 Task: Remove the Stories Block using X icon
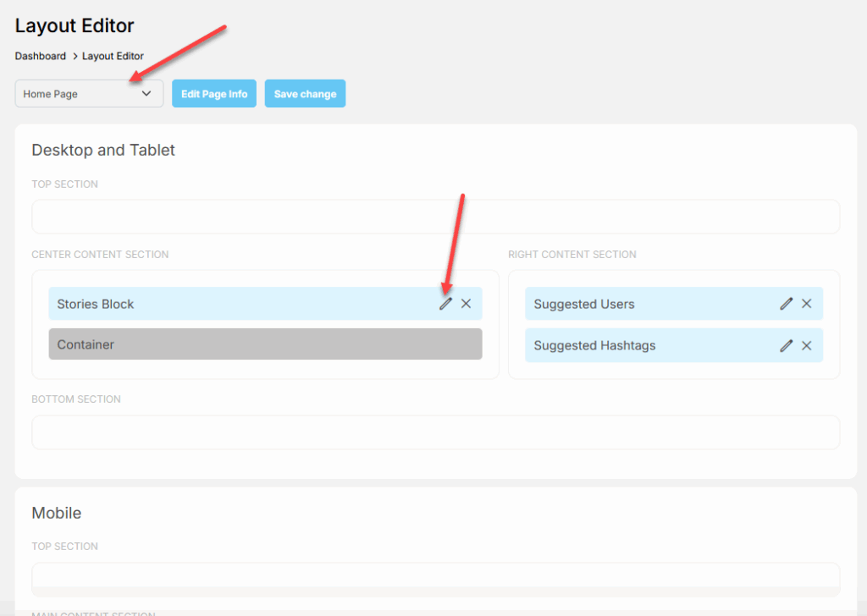click(x=466, y=304)
